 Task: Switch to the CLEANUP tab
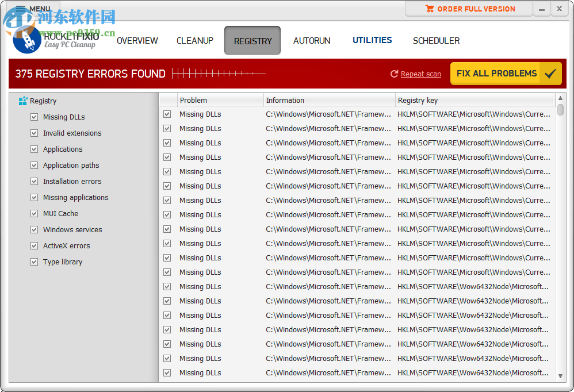pos(195,41)
